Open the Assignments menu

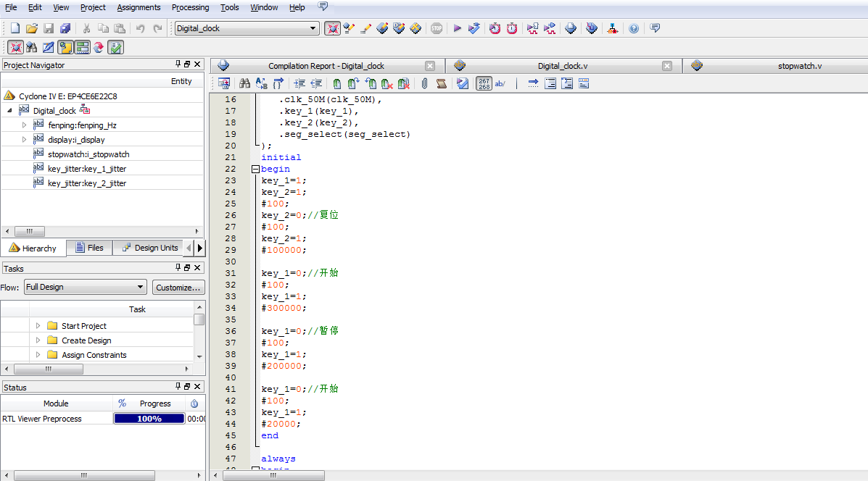point(139,7)
